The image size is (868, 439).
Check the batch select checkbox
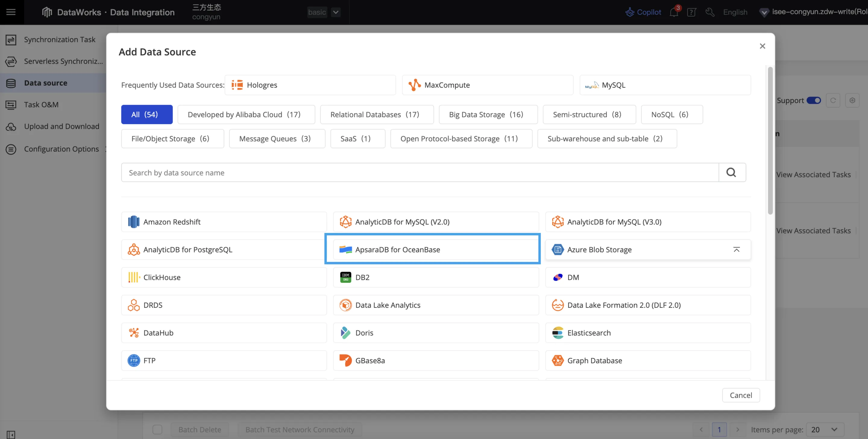[x=157, y=429]
